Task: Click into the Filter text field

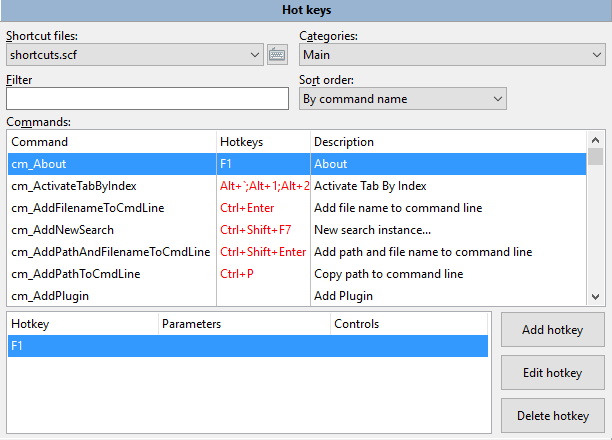Action: tap(147, 99)
